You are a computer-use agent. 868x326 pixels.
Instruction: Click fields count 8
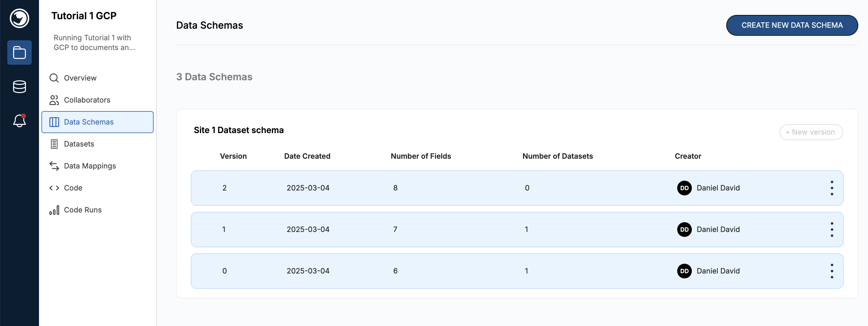click(395, 188)
